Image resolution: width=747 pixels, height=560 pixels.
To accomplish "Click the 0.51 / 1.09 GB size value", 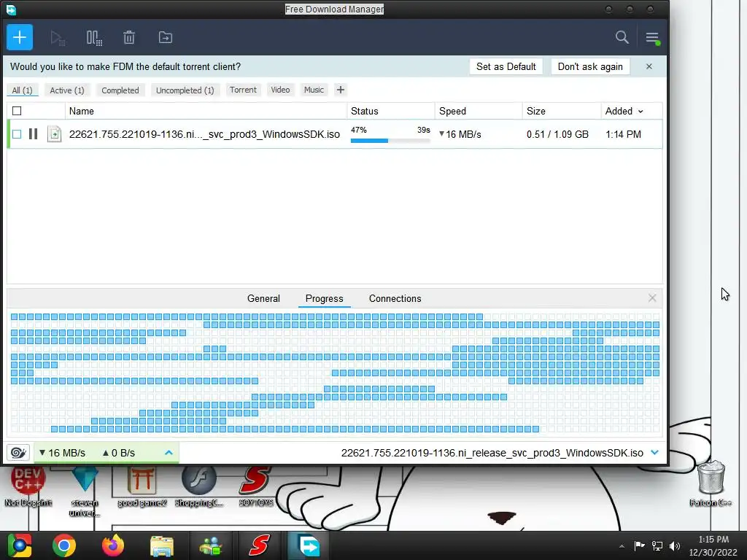I will tap(557, 135).
